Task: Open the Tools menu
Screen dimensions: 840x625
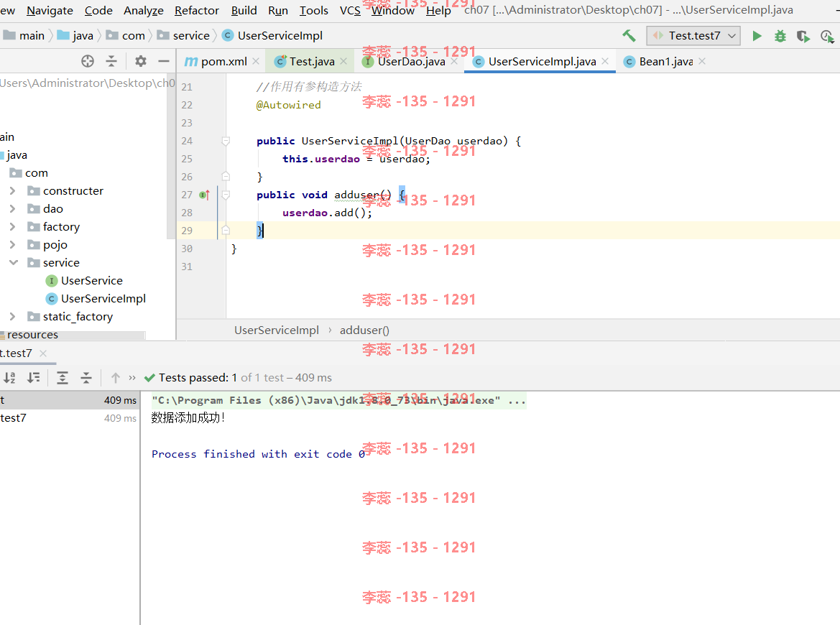Action: pyautogui.click(x=314, y=10)
